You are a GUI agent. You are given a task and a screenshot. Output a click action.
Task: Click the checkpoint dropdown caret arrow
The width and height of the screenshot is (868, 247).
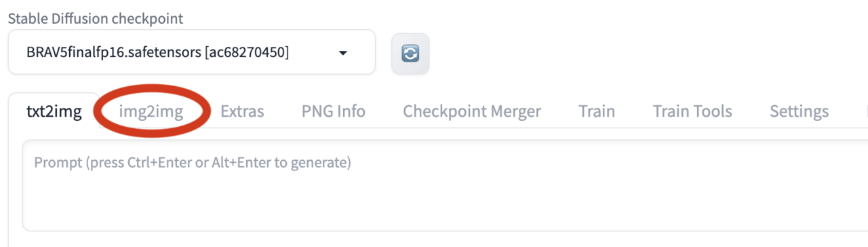pyautogui.click(x=342, y=53)
